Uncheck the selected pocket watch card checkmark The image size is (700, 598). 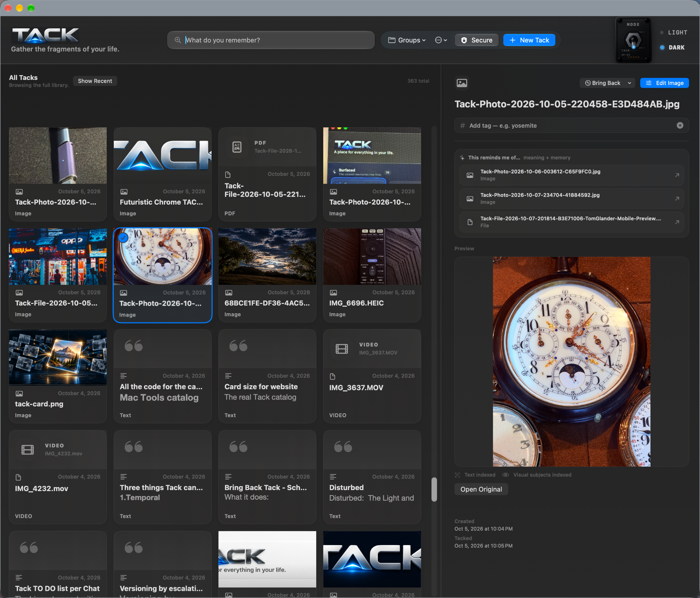tap(123, 238)
